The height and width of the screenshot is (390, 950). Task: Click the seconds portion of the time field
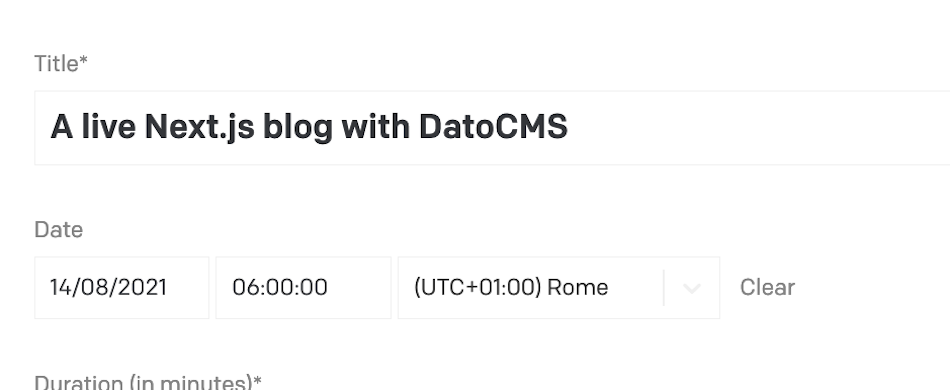click(x=316, y=288)
